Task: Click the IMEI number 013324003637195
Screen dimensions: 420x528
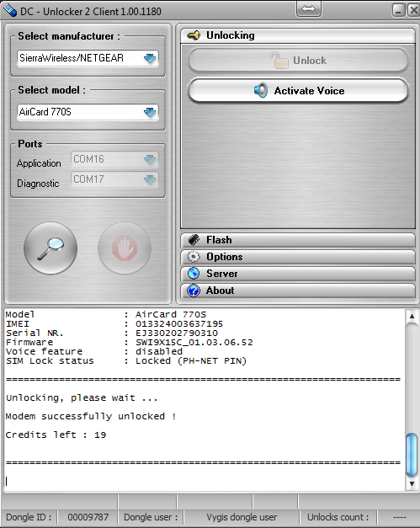Action: tap(179, 324)
